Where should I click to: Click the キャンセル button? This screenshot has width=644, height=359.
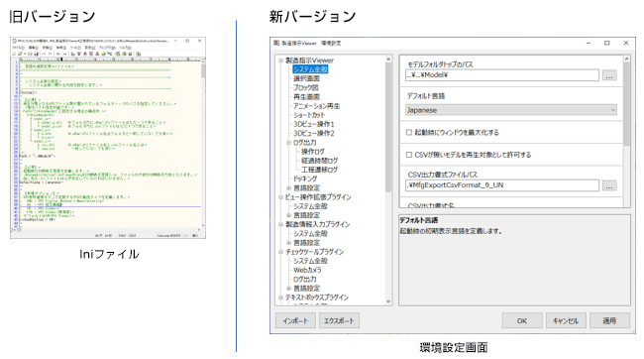[566, 320]
